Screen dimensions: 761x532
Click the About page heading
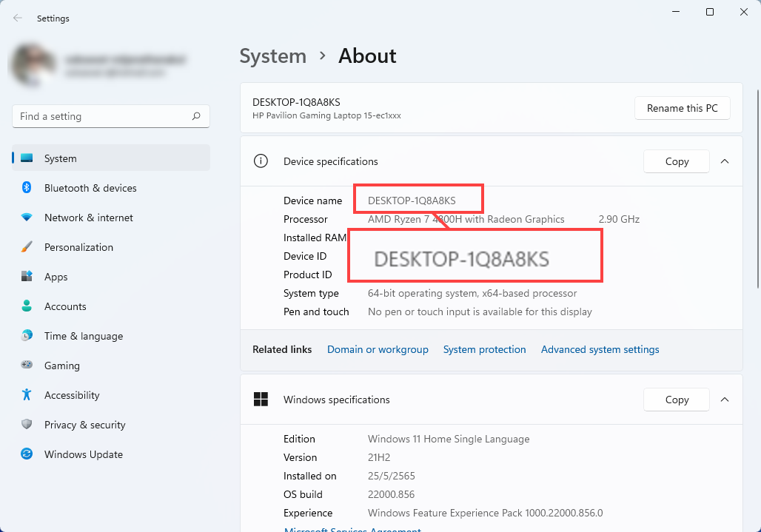coord(367,55)
